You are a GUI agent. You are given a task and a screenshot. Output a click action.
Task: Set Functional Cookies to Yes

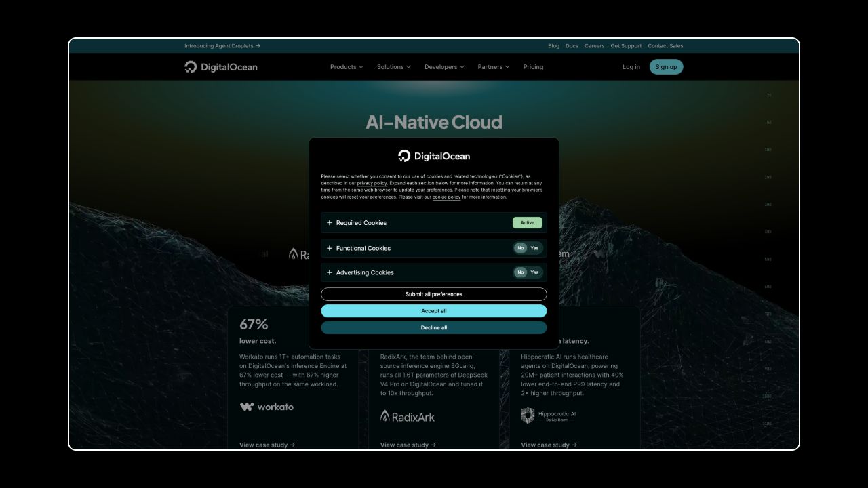coord(534,248)
